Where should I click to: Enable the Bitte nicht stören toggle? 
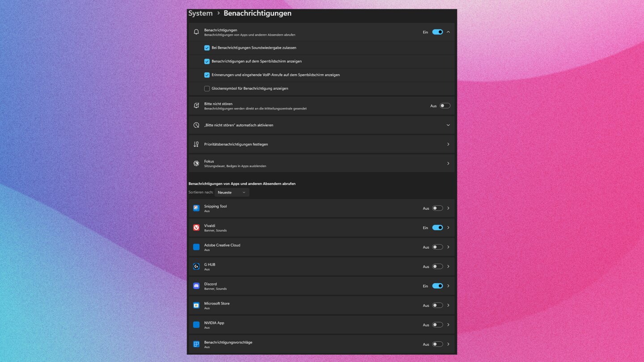tap(444, 106)
